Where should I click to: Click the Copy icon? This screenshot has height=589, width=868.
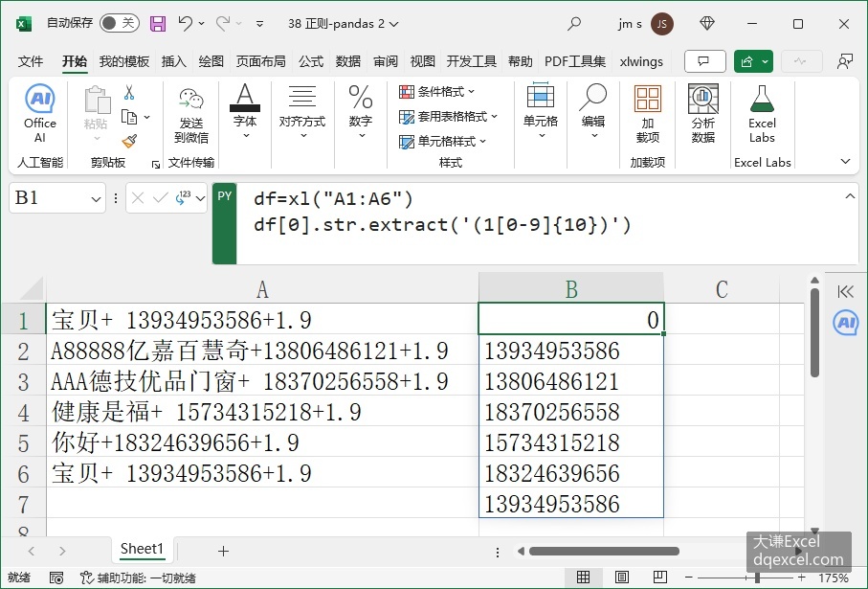129,117
